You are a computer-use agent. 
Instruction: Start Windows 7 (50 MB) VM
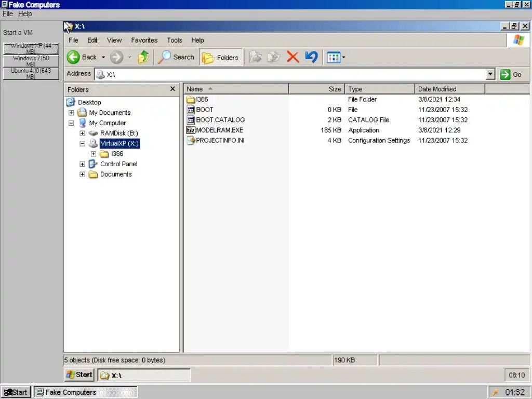[x=31, y=61]
